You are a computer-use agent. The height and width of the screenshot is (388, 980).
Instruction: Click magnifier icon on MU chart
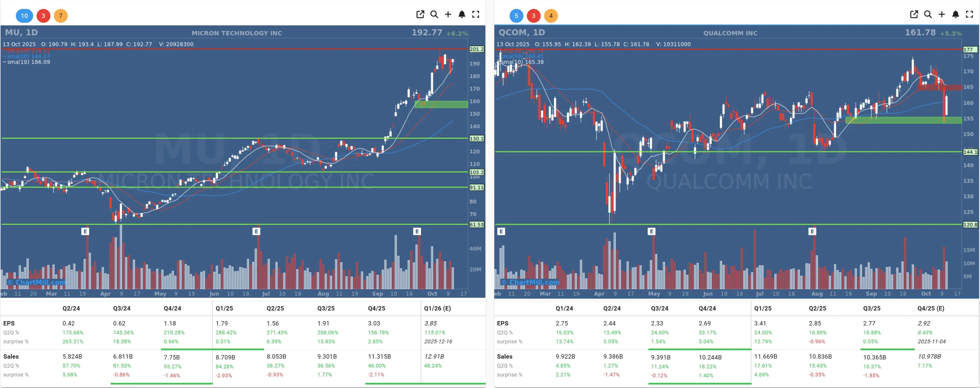click(434, 14)
